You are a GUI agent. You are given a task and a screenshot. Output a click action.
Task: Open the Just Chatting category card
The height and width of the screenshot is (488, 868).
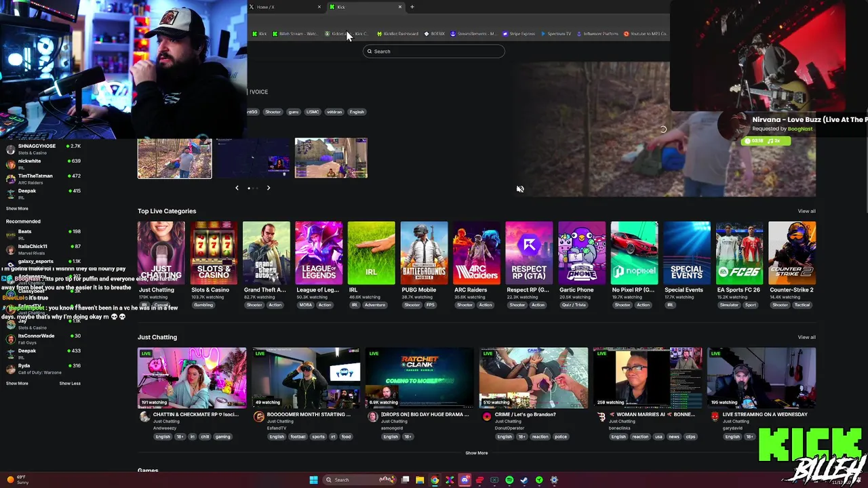[x=161, y=253]
